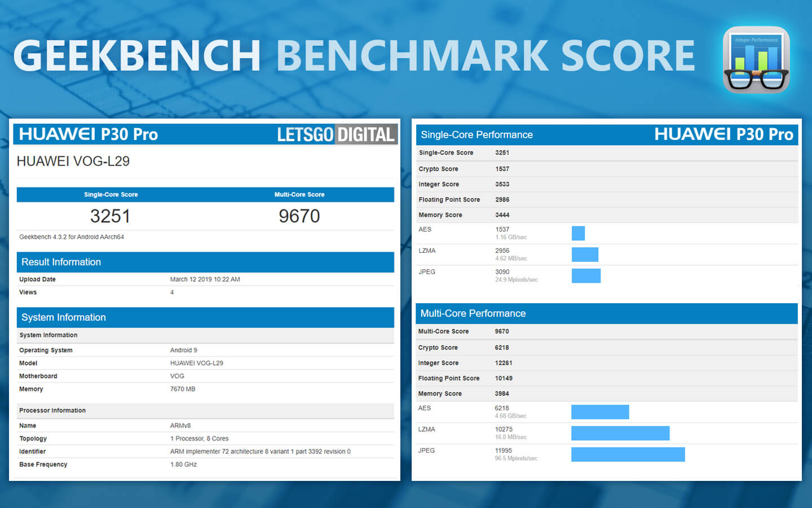This screenshot has height=508, width=812.
Task: Select the single-core JPEG score 3090
Action: (502, 272)
